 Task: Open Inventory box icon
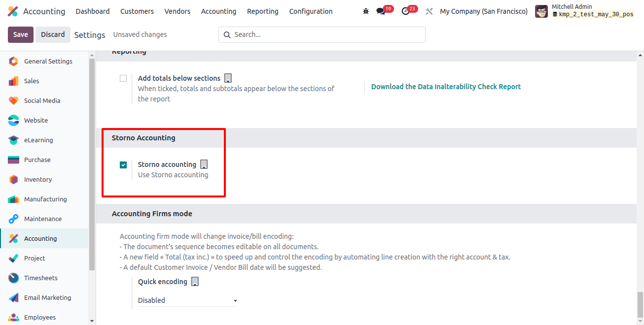tap(14, 180)
